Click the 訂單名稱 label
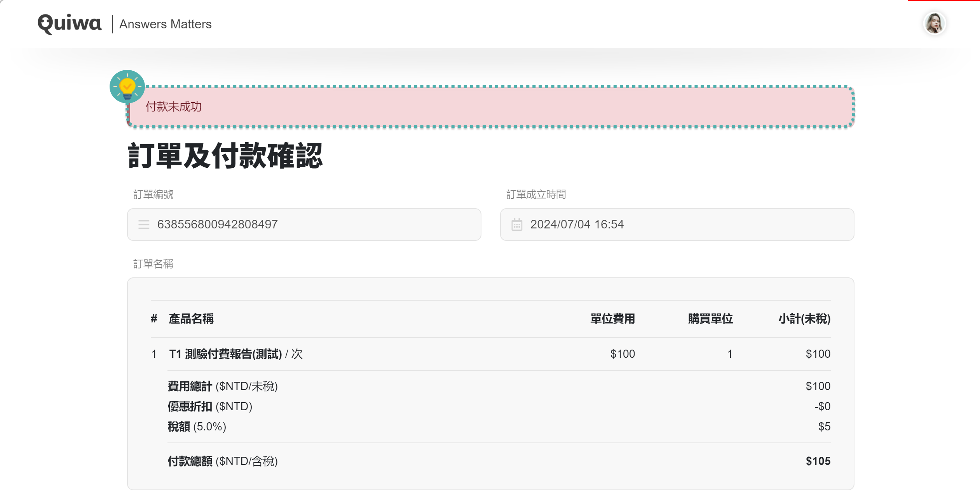This screenshot has height=498, width=980. tap(153, 264)
